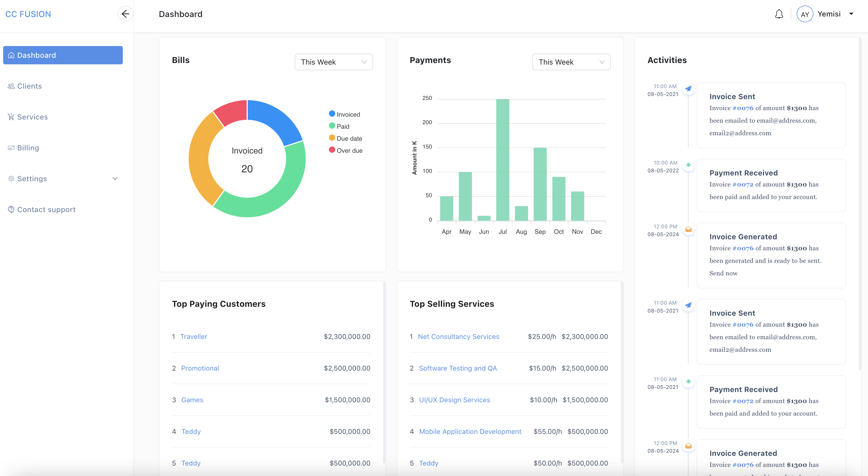This screenshot has width=868, height=476.
Task: Open notifications bell icon
Action: click(779, 14)
